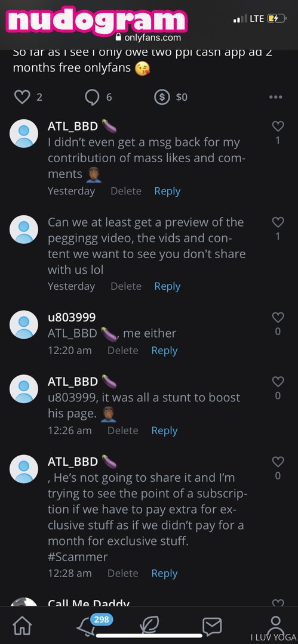Viewport: 298px width, 644px height.
Task: Open profile icon in bottom bar
Action: coord(276,625)
